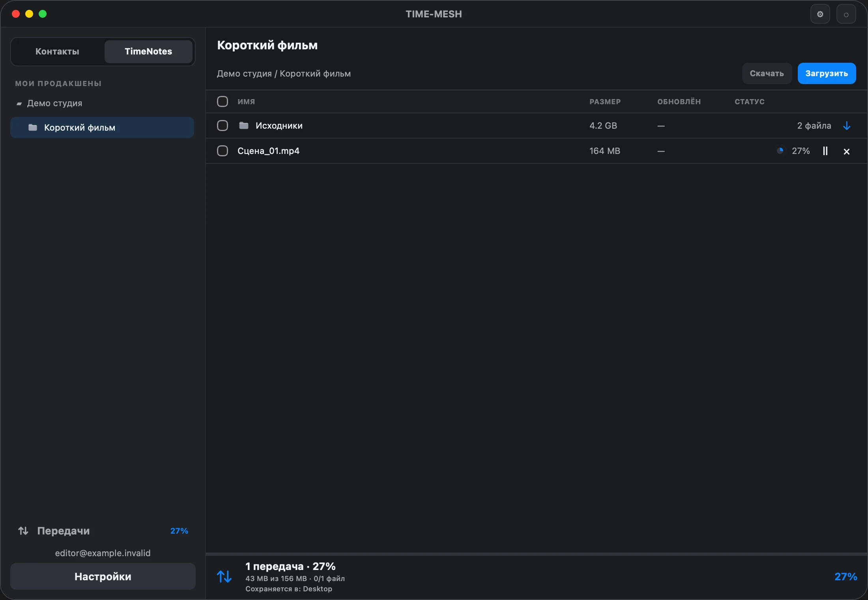Image resolution: width=868 pixels, height=600 pixels.
Task: Click the 1 передача · 27% summary
Action: pos(290,566)
